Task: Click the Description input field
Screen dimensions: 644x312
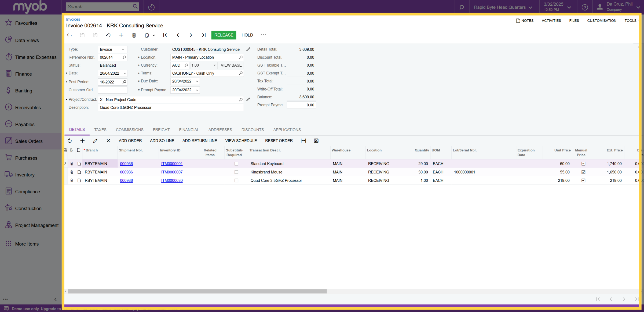Action: (171, 108)
